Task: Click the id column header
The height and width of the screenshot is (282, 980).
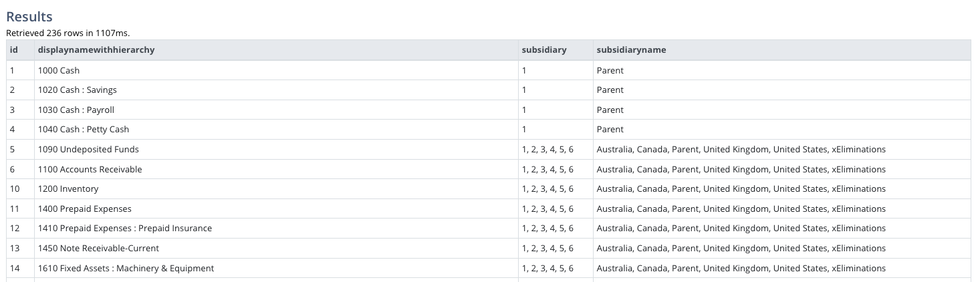Action: click(x=20, y=50)
